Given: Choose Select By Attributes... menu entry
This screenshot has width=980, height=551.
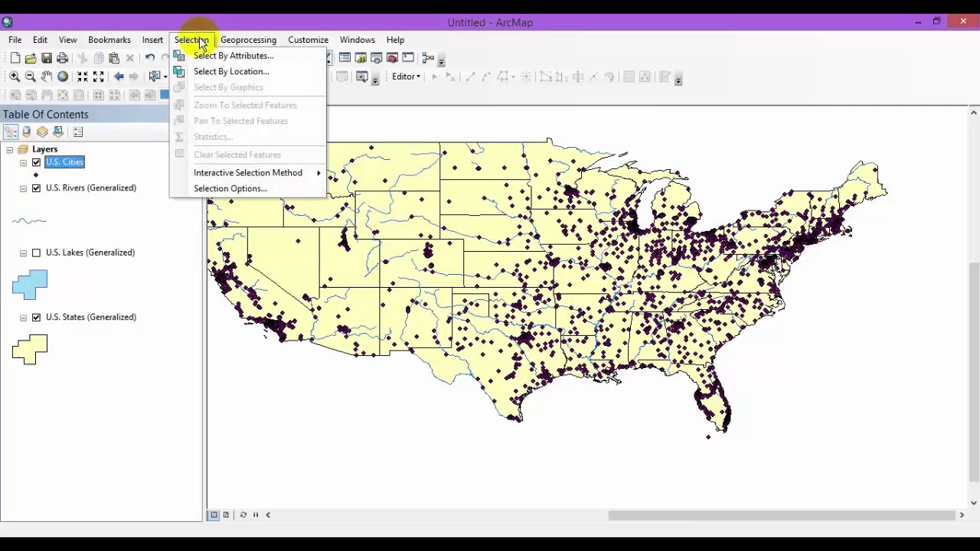Looking at the screenshot, I should point(248,56).
